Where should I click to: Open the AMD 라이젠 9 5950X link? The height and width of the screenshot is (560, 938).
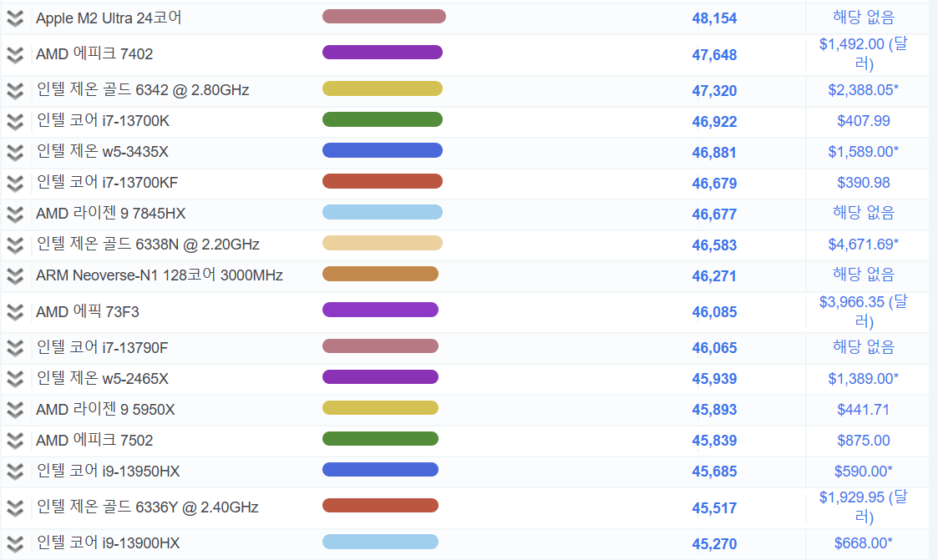(x=105, y=410)
